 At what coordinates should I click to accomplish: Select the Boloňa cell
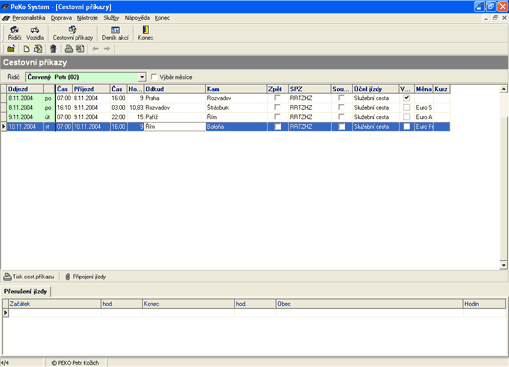[236, 127]
